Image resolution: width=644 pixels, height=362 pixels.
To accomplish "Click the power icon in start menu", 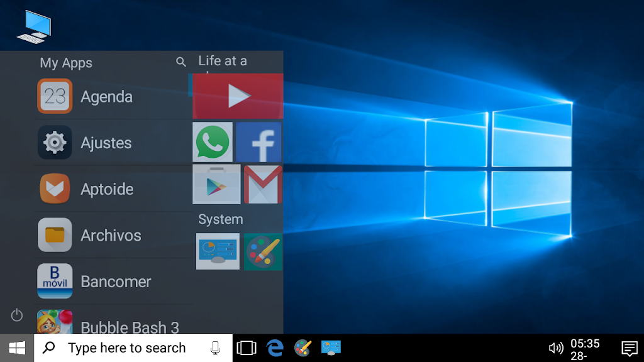I will [17, 315].
